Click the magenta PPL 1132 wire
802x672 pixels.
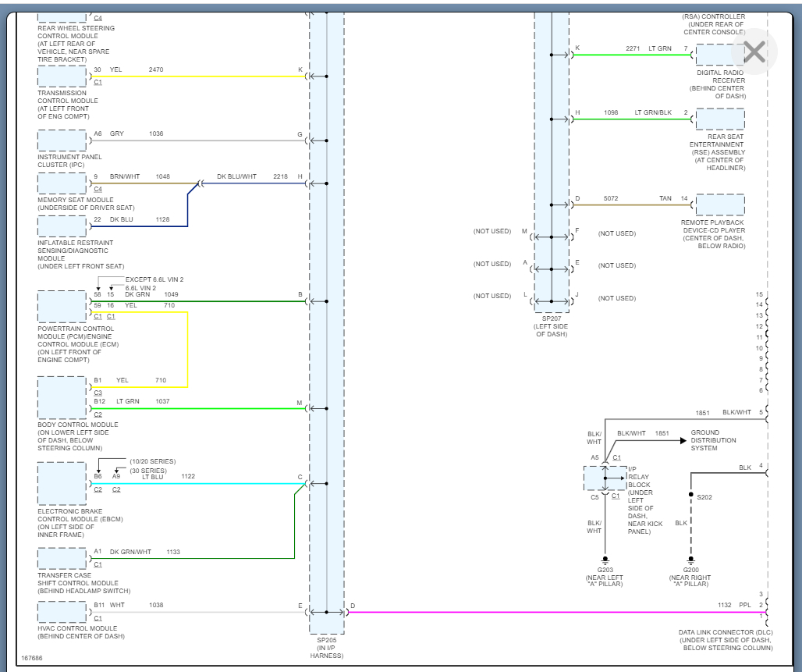tap(546, 613)
